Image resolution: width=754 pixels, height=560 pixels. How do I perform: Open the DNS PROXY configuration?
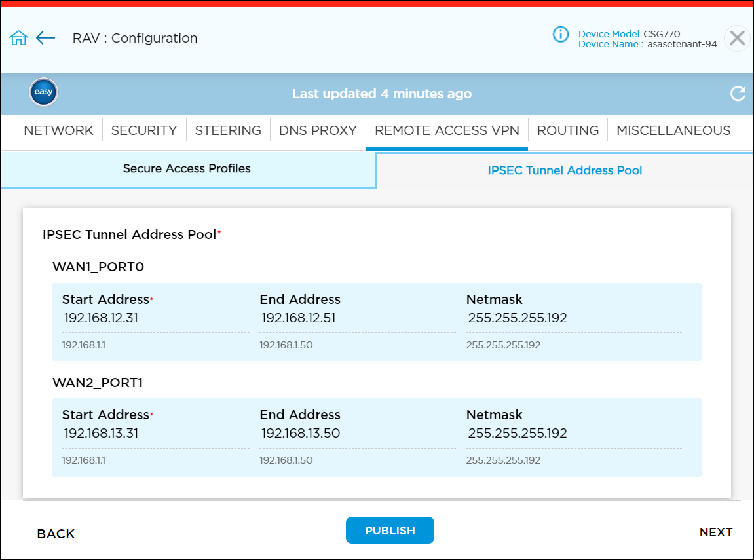pyautogui.click(x=318, y=130)
